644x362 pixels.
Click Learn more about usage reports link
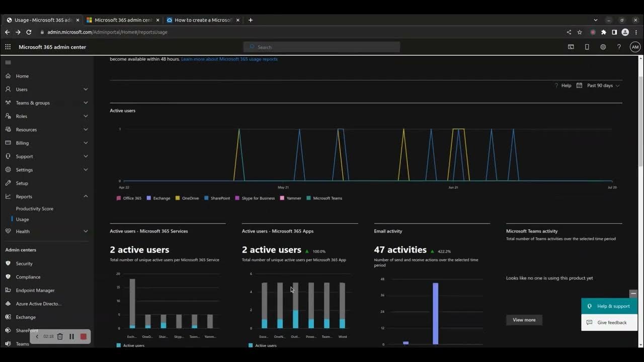[x=229, y=59]
